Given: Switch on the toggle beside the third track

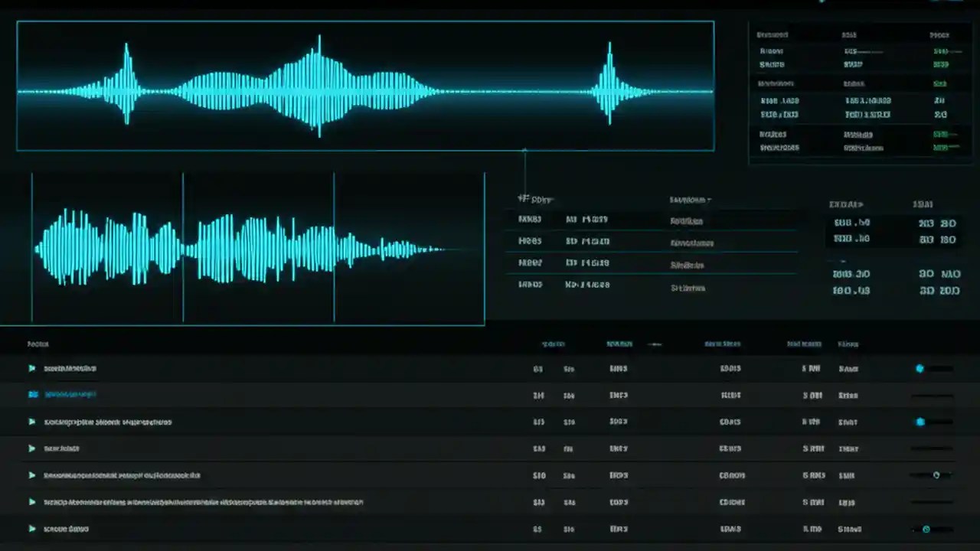Looking at the screenshot, I should (x=920, y=422).
